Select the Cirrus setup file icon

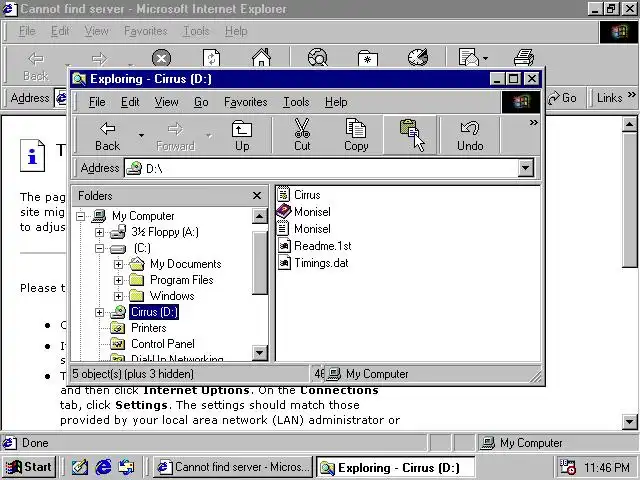pyautogui.click(x=284, y=195)
